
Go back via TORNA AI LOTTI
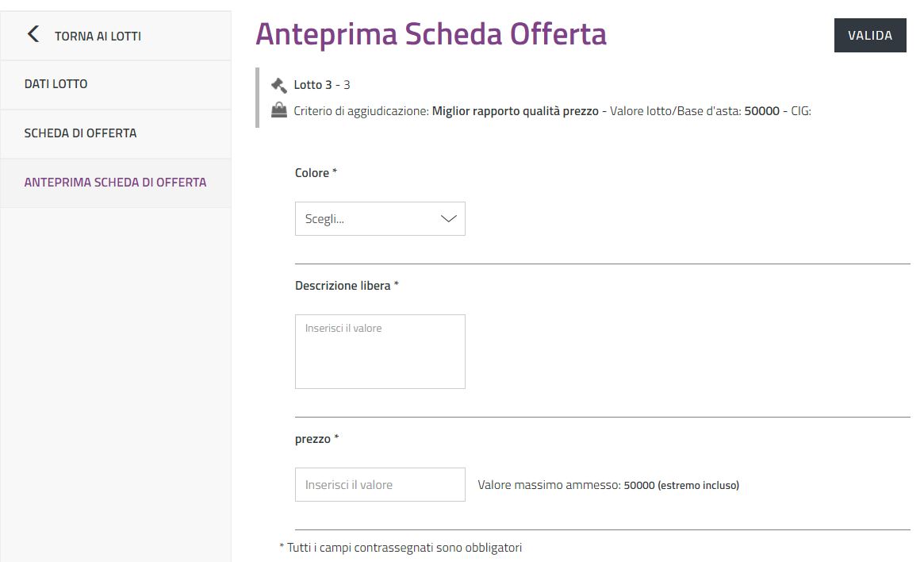tap(98, 37)
